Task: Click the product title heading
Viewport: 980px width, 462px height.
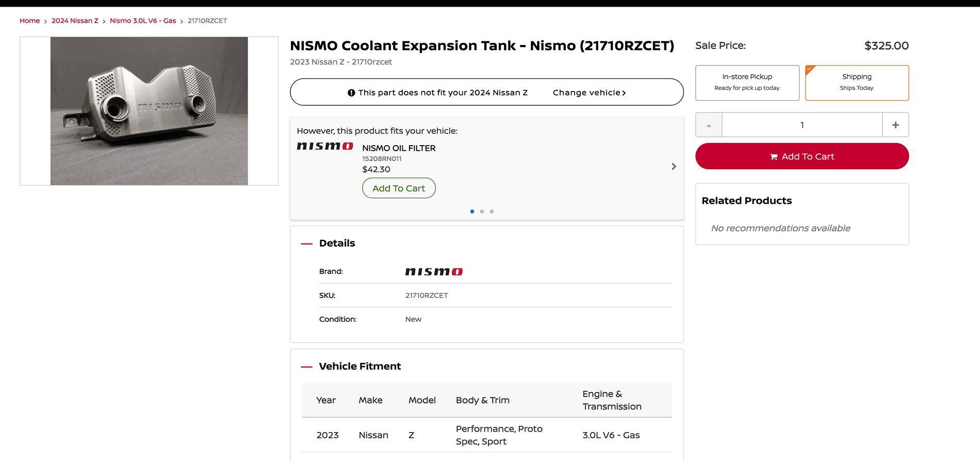Action: pyautogui.click(x=482, y=45)
